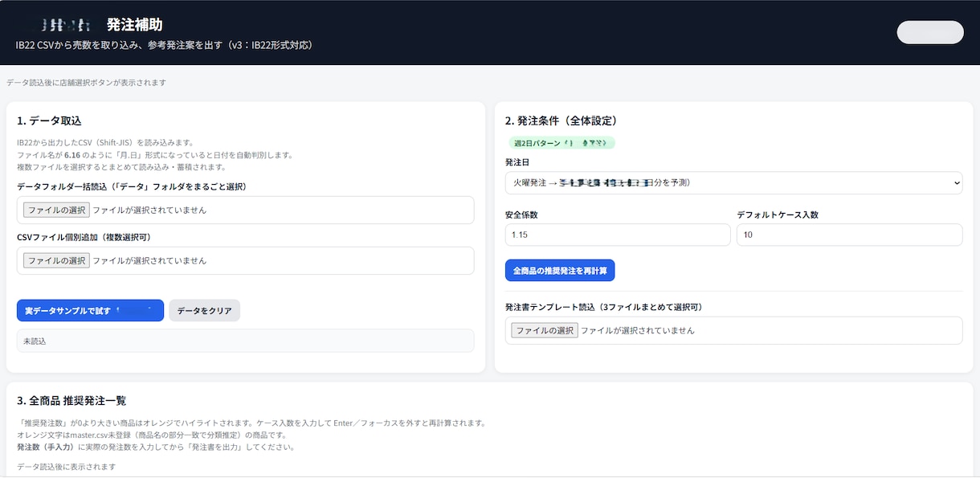Click 全商品の推奨発注を再計算 button
The image size is (980, 478).
pyautogui.click(x=560, y=270)
